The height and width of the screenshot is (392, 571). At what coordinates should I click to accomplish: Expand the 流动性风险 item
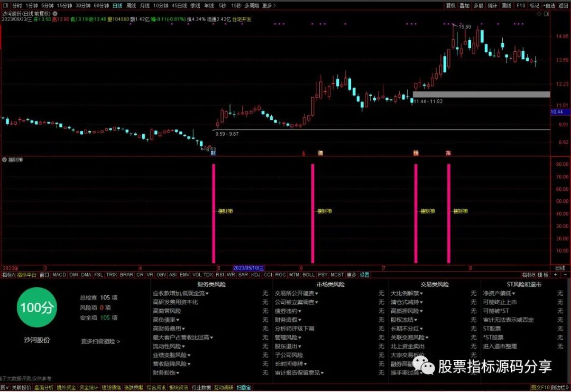[169, 347]
